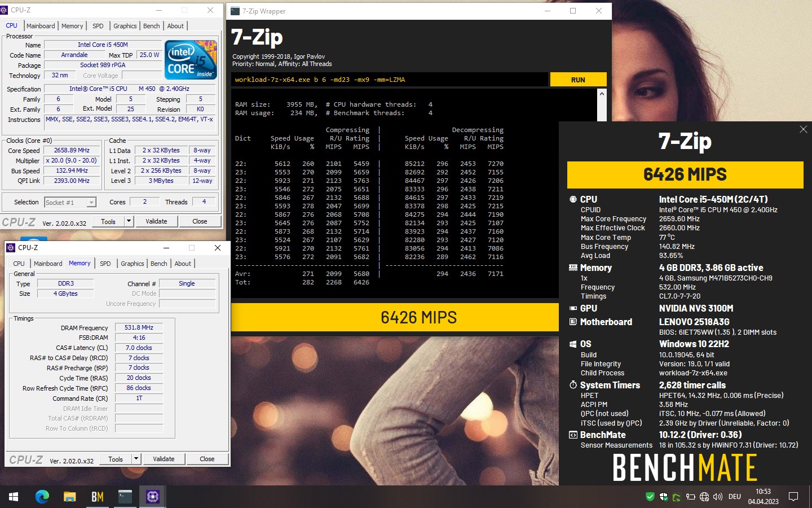The width and height of the screenshot is (812, 508).
Task: Click the DEU input language indicator
Action: coord(735,497)
